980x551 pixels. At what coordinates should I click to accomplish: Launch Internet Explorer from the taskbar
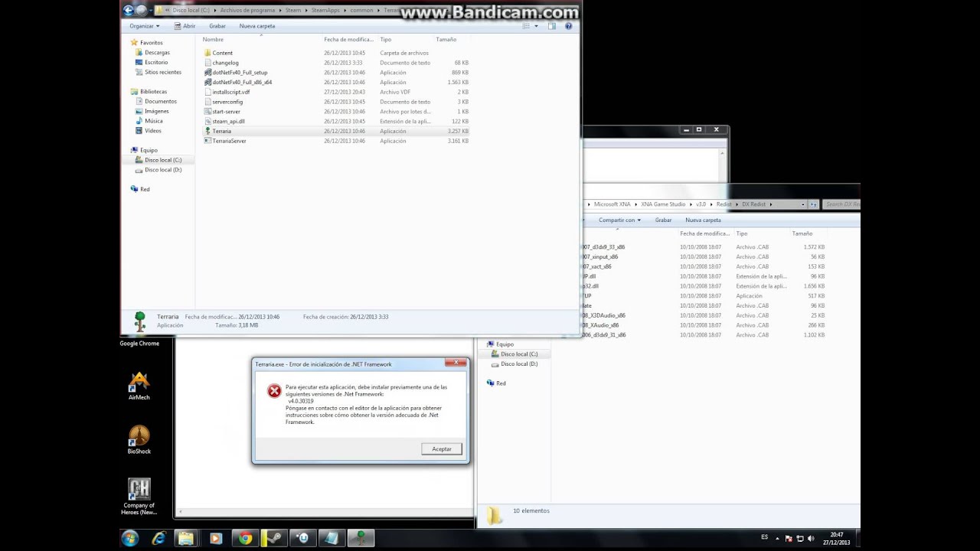[x=158, y=539]
